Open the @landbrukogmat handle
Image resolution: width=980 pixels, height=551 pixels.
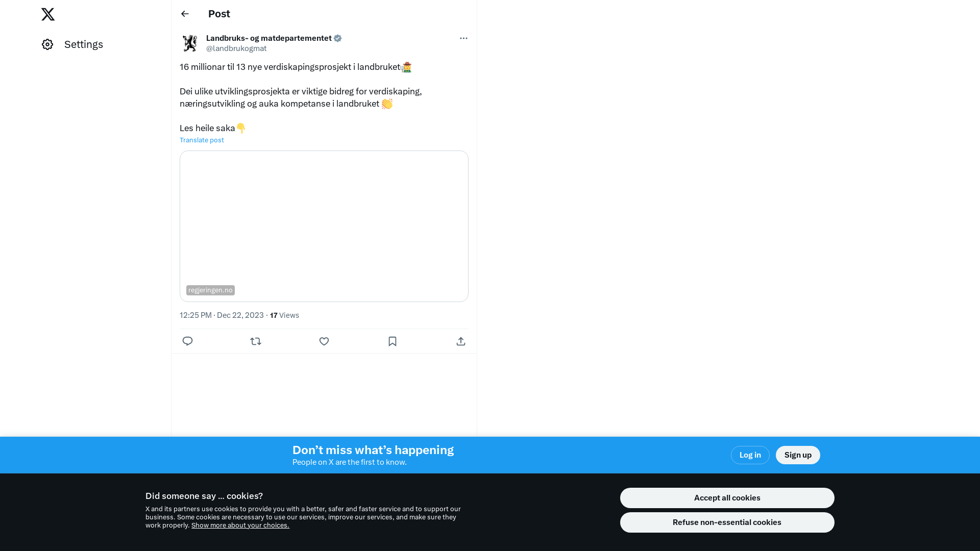[x=236, y=48]
